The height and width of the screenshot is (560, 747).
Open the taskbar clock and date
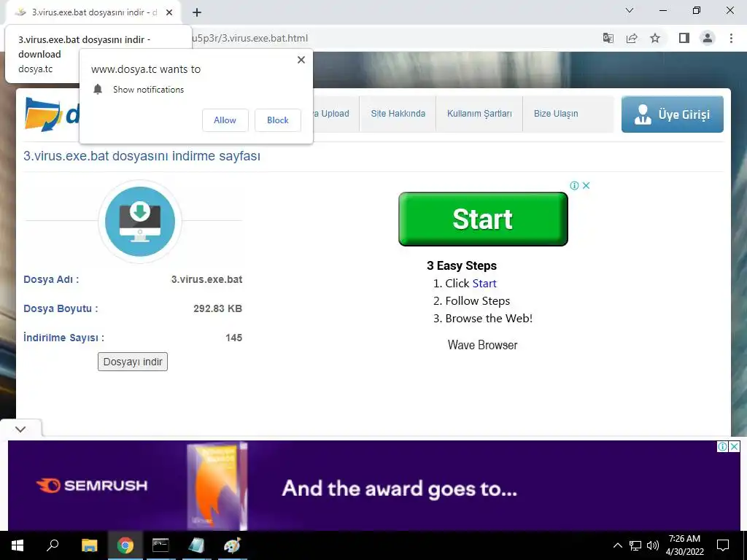coord(684,545)
